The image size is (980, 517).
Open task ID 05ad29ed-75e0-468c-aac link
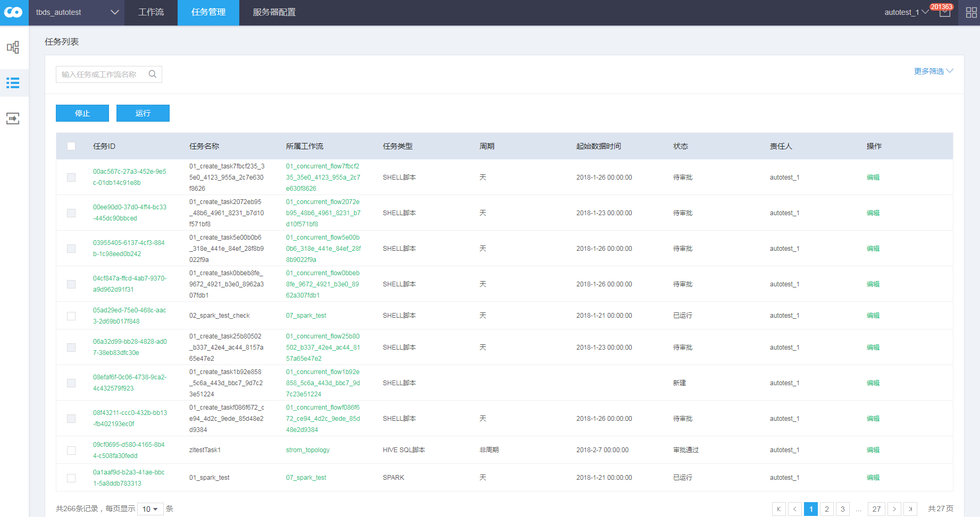tap(130, 316)
